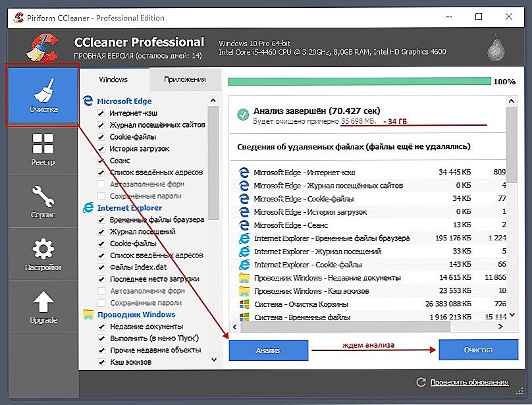
Task: Select the Internet Explorer category heading
Action: click(x=130, y=207)
